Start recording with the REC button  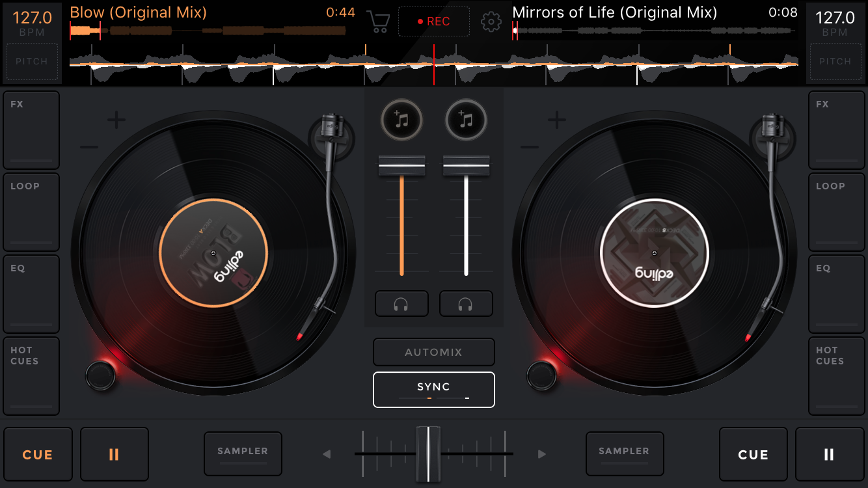[433, 21]
